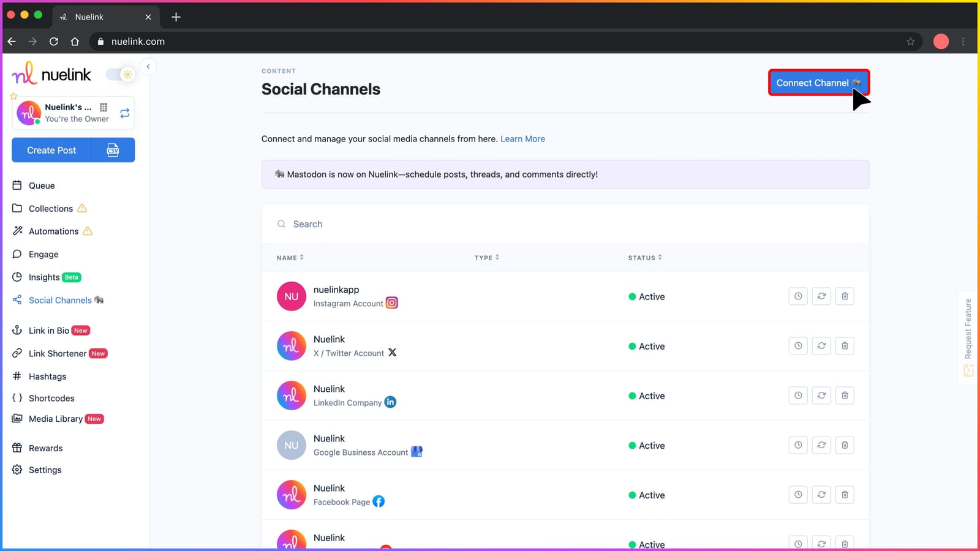This screenshot has height=551, width=980.
Task: Sort channels by Status column
Action: click(x=644, y=258)
